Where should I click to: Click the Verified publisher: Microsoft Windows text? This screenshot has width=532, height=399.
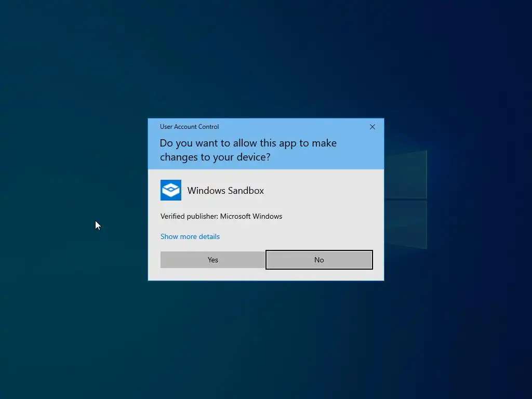point(221,217)
